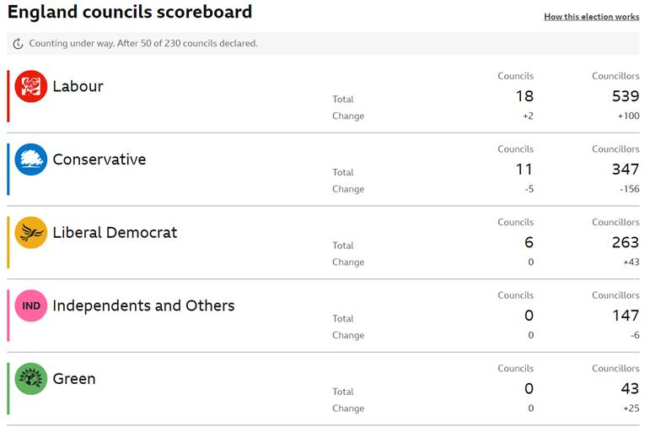Viewport: 650px width, 427px height.
Task: Select Independents and Others party name
Action: pos(143,306)
